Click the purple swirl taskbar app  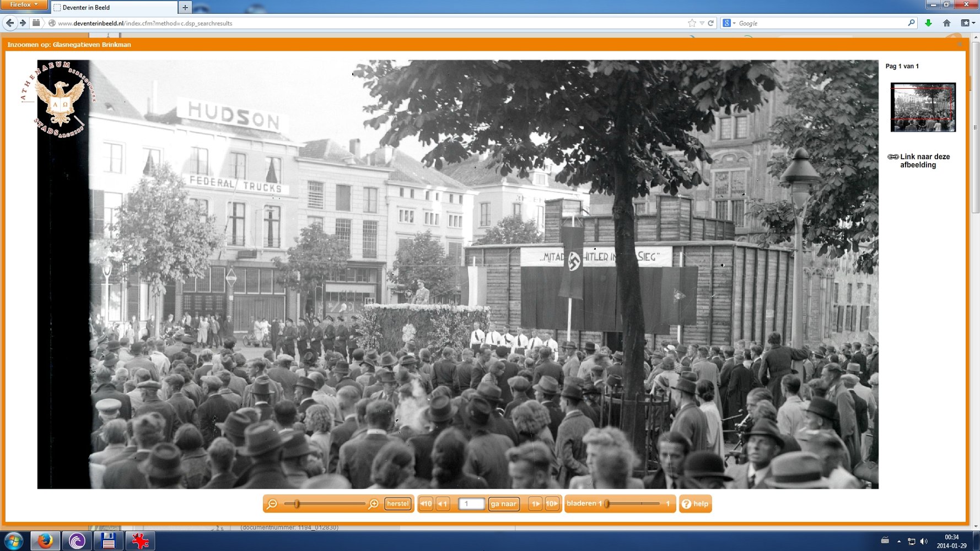(x=77, y=541)
